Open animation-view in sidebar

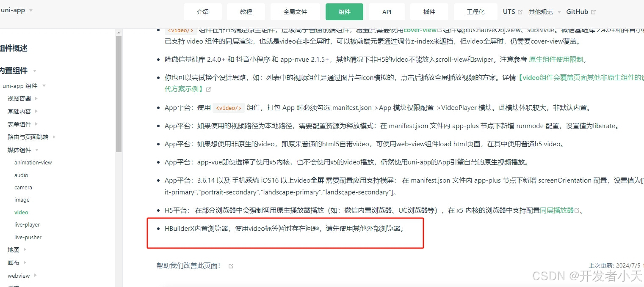(x=33, y=162)
